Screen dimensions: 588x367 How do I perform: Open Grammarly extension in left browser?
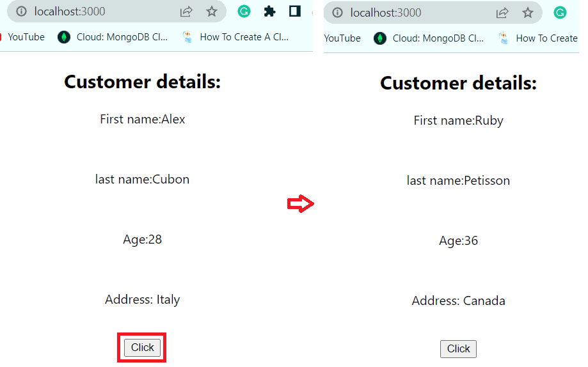pyautogui.click(x=244, y=12)
